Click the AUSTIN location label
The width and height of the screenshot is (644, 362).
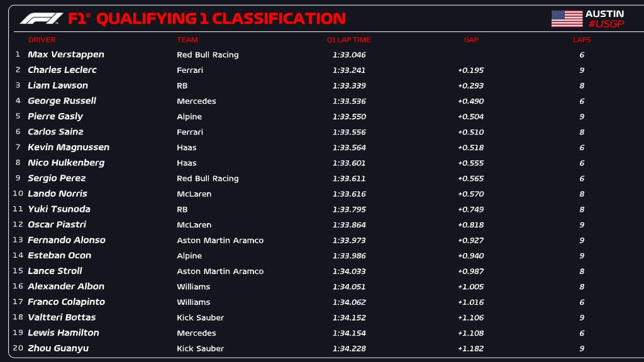(604, 14)
